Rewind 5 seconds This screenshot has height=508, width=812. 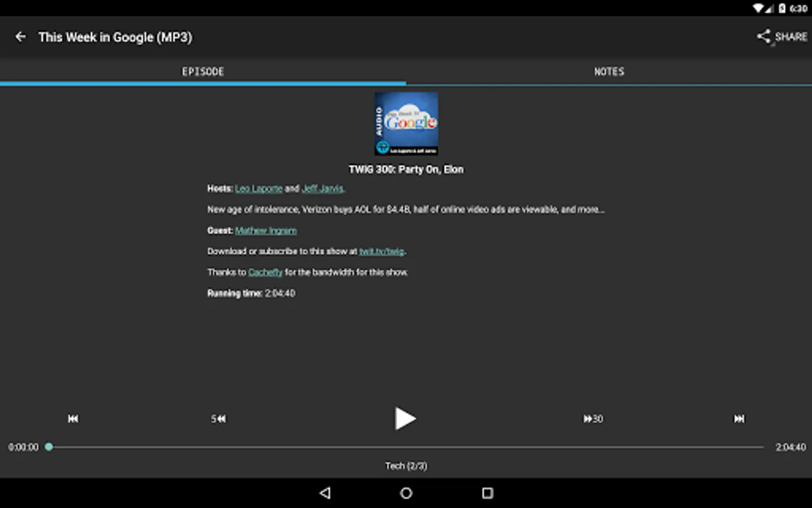point(218,419)
